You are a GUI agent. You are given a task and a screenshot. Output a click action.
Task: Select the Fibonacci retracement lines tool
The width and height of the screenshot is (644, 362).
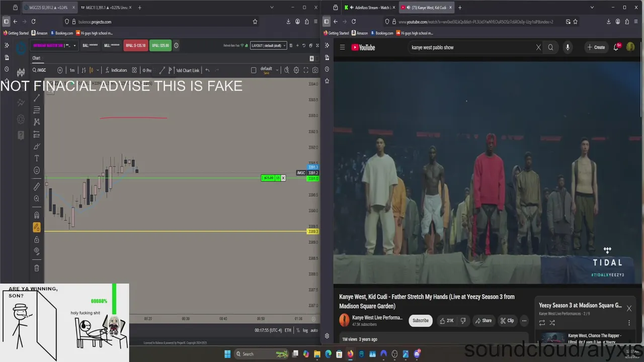coord(37,110)
